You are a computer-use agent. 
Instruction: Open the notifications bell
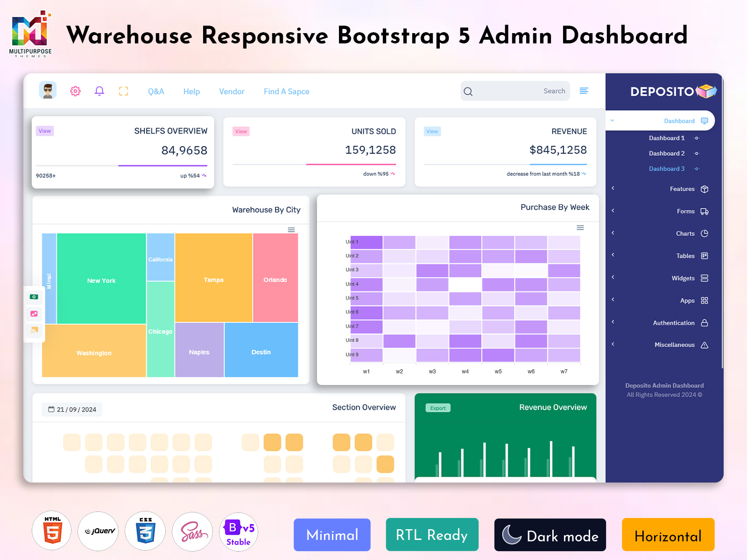click(x=99, y=91)
